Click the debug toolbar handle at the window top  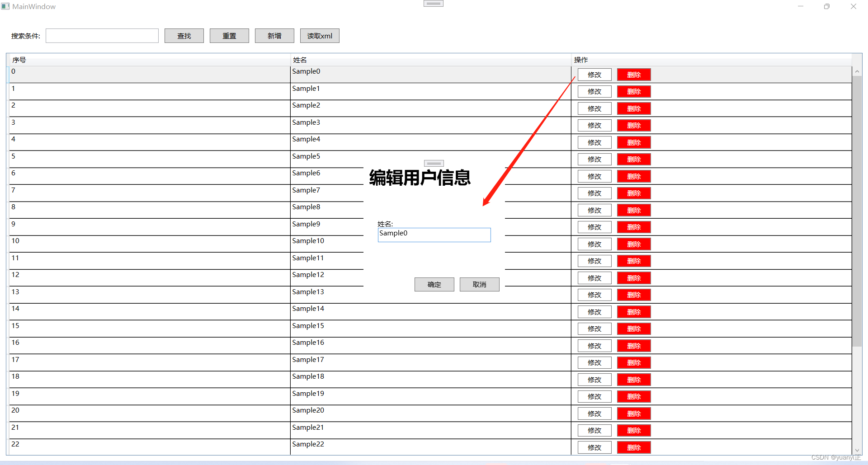pos(434,3)
